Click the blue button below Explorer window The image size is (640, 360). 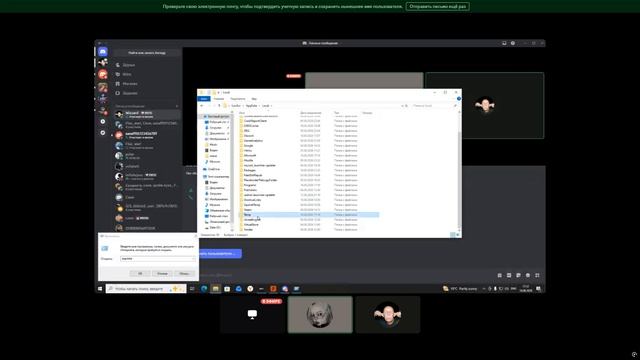point(220,253)
